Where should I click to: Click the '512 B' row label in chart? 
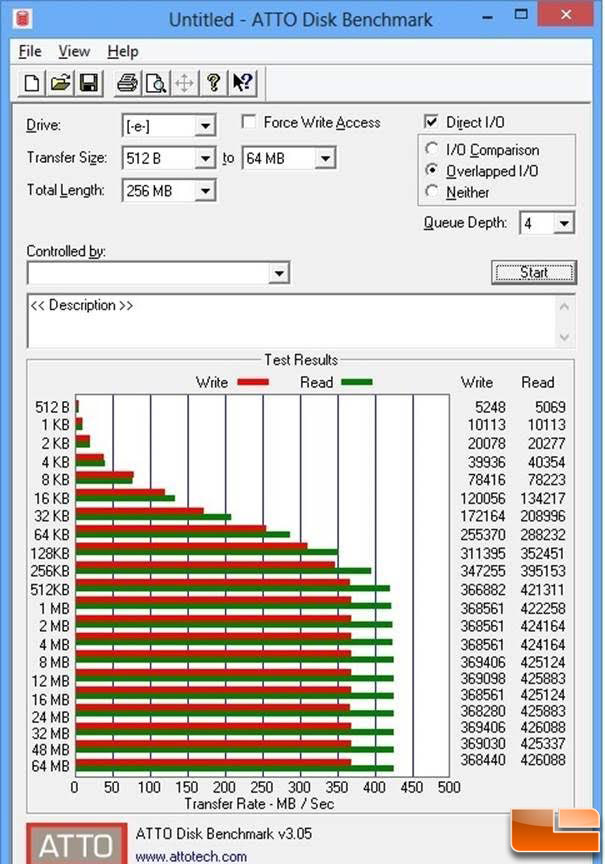pos(52,407)
